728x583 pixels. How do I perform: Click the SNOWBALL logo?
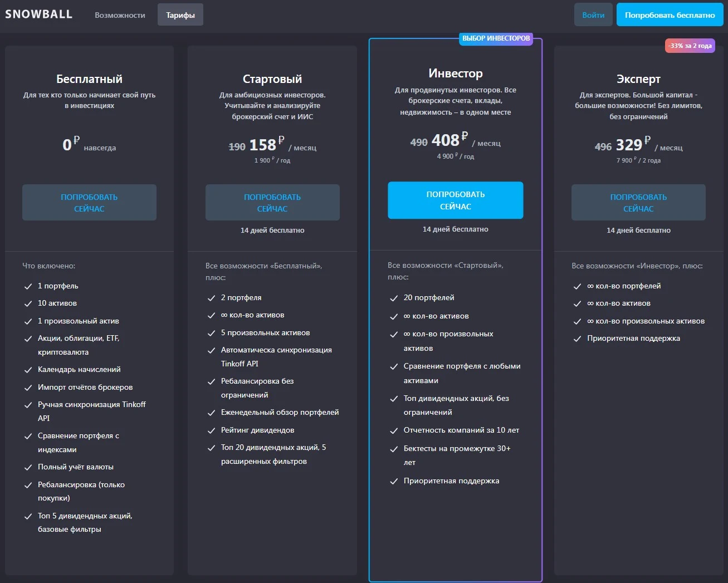(39, 14)
